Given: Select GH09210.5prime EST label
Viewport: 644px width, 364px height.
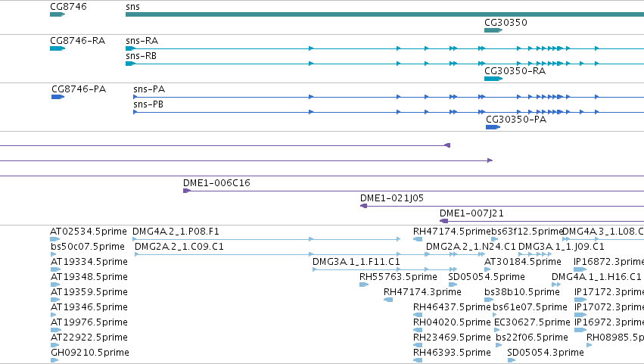Looking at the screenshot, I should coord(90,353).
